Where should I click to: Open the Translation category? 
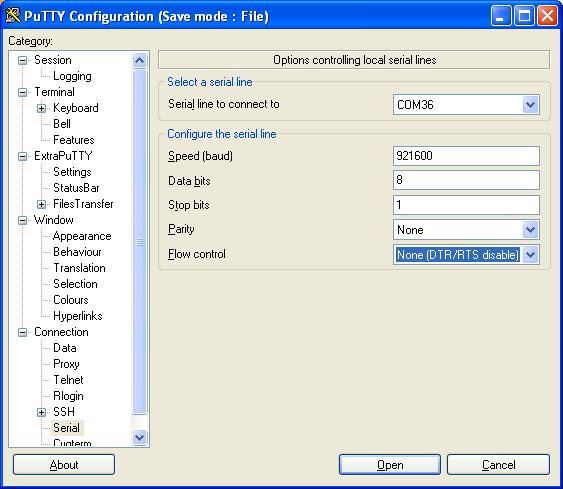(x=79, y=268)
